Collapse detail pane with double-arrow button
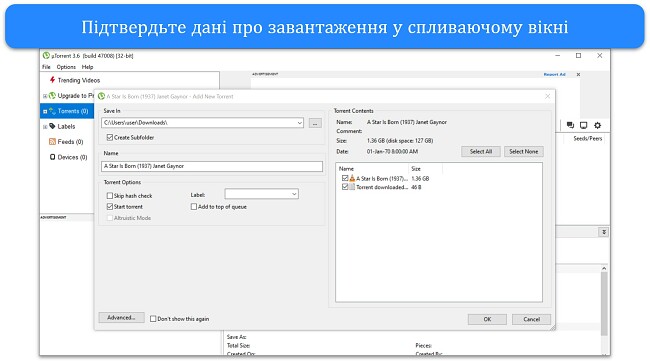Viewport: 650px width, 361px height. pyautogui.click(x=604, y=232)
